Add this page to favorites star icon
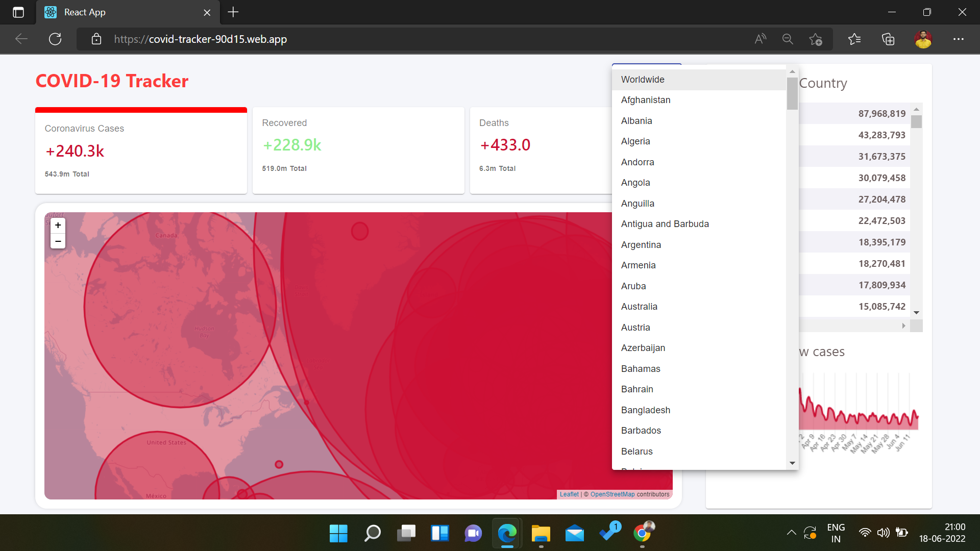The image size is (980, 551). [x=816, y=39]
